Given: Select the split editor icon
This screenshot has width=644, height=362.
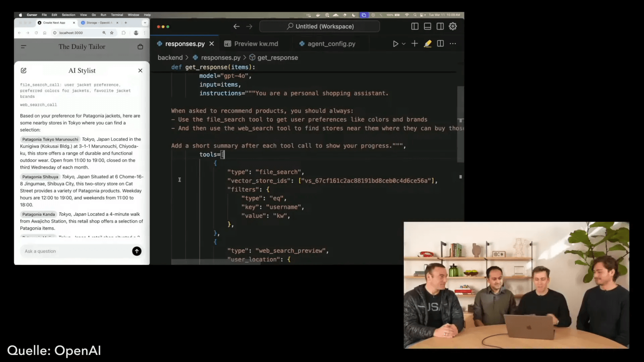Looking at the screenshot, I should click(440, 44).
